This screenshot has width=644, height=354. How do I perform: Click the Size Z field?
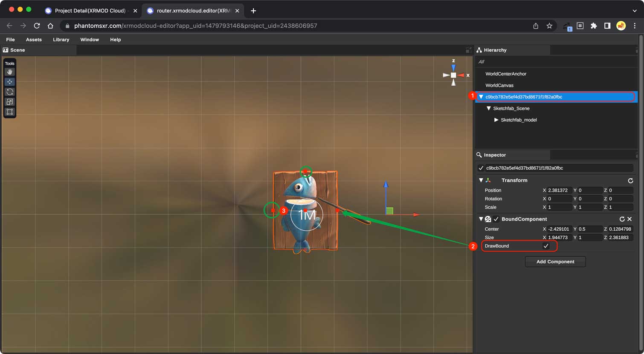pyautogui.click(x=621, y=238)
